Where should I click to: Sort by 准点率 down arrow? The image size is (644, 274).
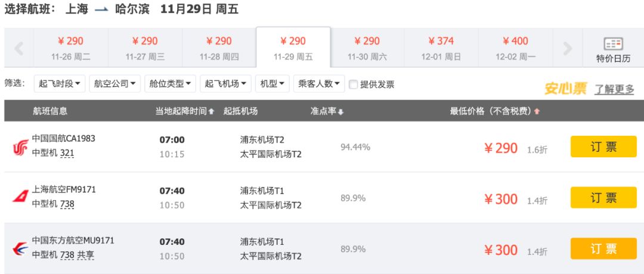340,111
